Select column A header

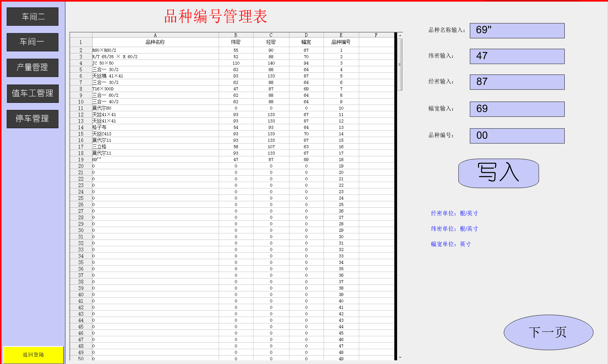point(155,35)
